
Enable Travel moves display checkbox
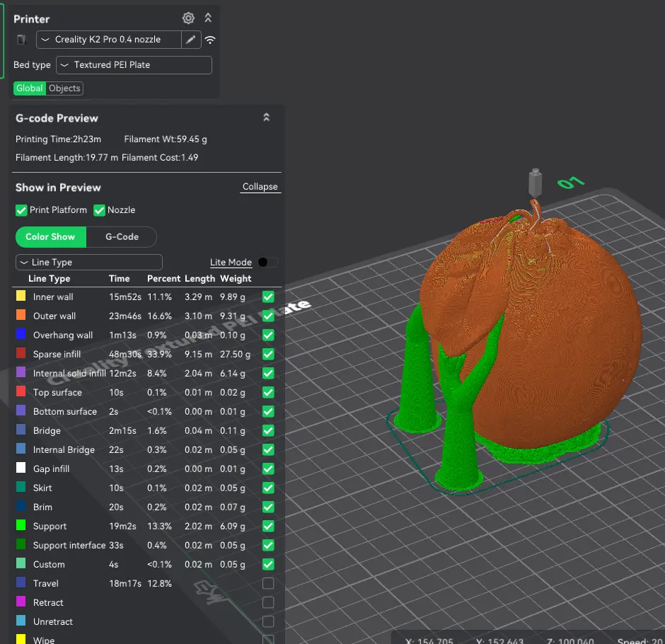coord(268,583)
